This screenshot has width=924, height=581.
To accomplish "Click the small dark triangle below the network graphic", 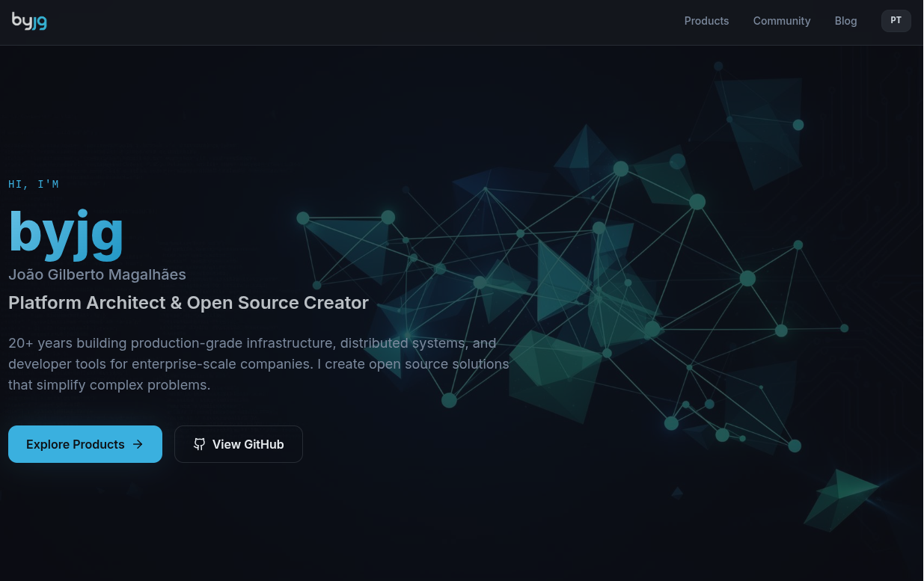I will click(x=677, y=492).
